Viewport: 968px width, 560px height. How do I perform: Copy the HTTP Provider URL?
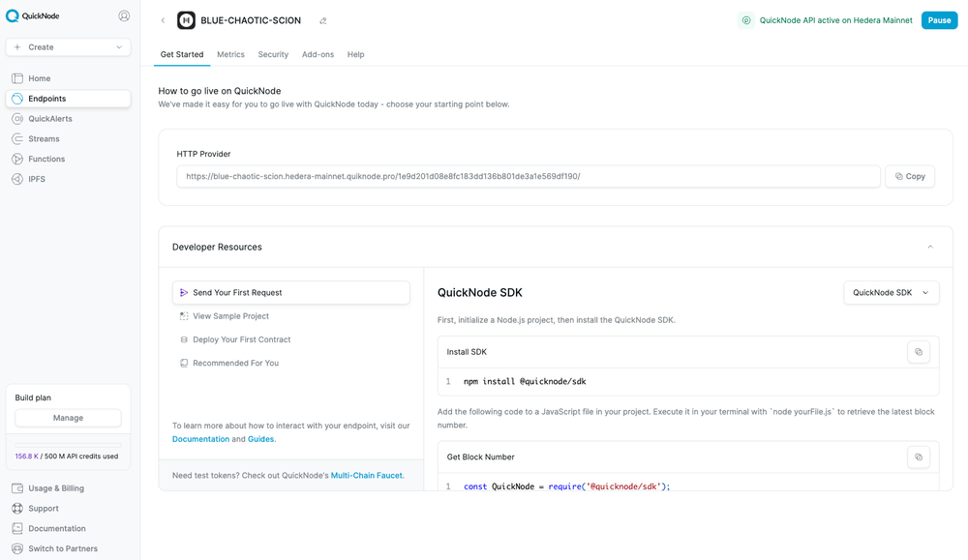[x=910, y=176]
